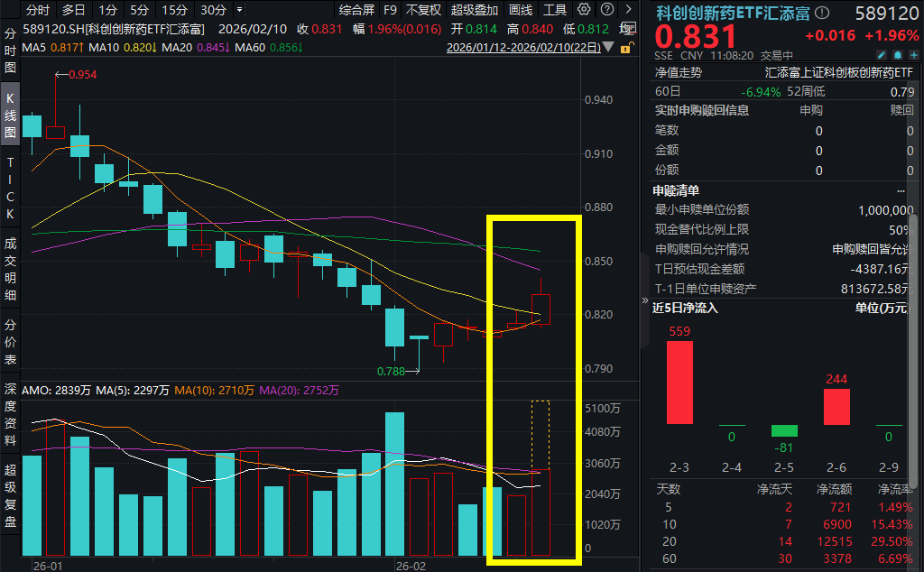Open the settings gear icon in the toolbar

tap(582, 10)
